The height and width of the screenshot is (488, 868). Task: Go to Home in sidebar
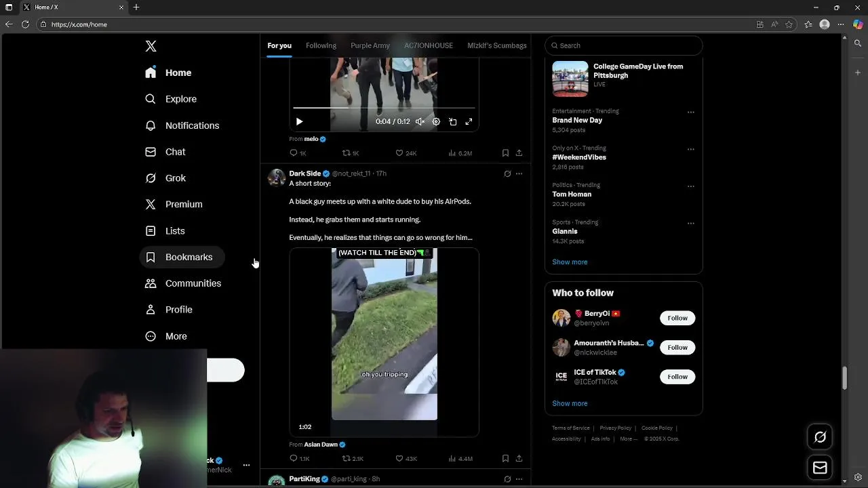(x=169, y=73)
